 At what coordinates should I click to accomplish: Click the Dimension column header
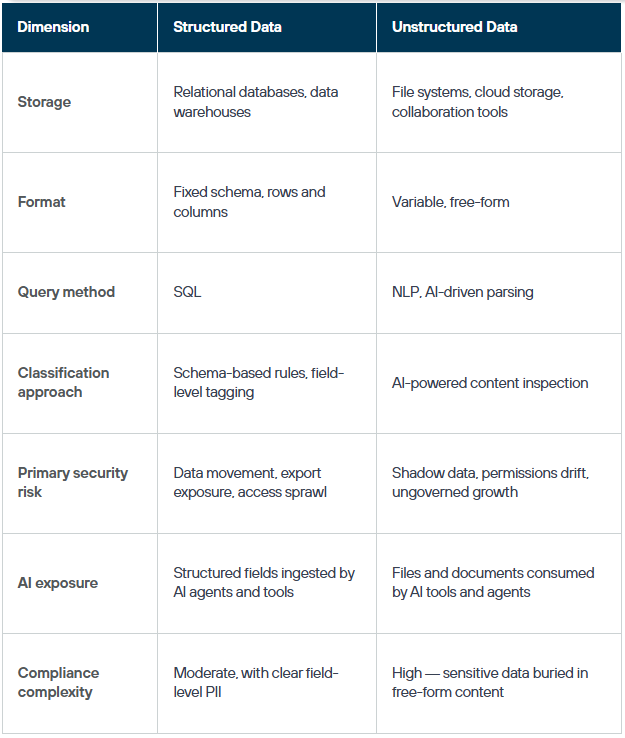point(53,27)
